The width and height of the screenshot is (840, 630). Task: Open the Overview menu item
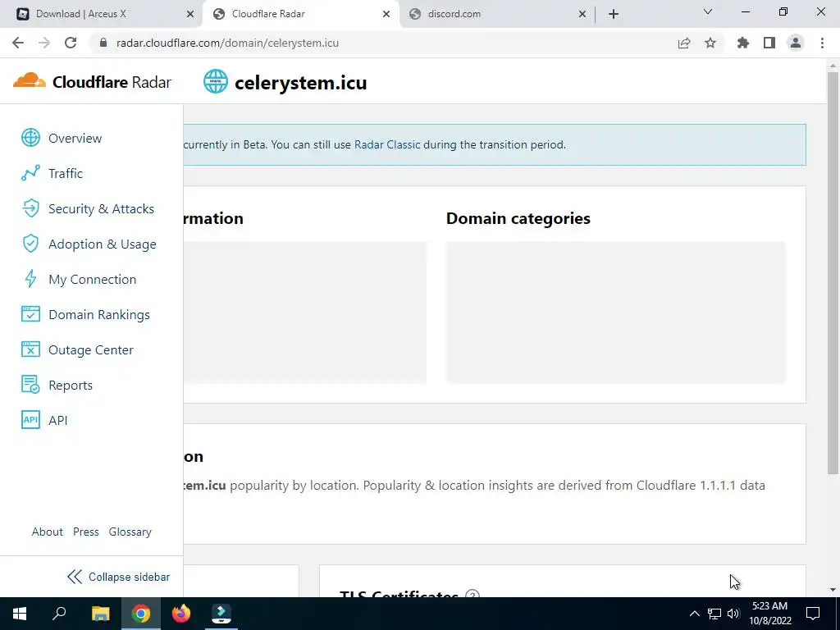pyautogui.click(x=75, y=138)
